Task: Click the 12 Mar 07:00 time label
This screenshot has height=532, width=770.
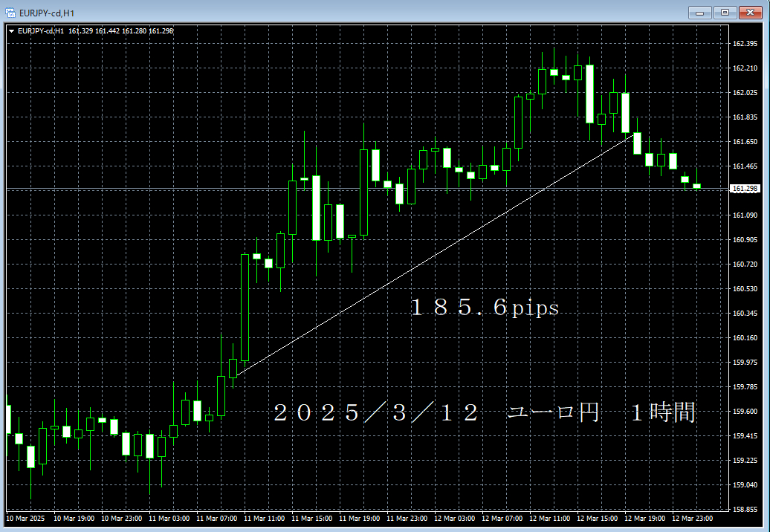Action: click(502, 519)
